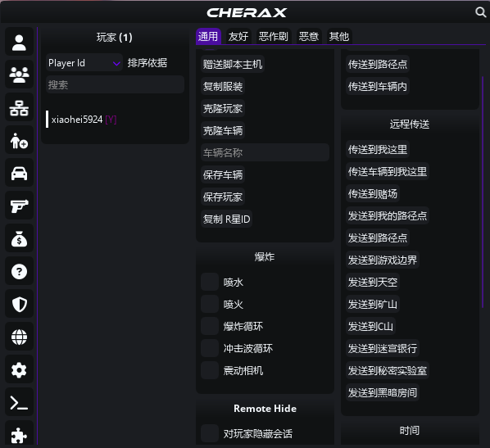Open the pistol weapons sidebar icon
The image size is (490, 448).
coord(19,206)
